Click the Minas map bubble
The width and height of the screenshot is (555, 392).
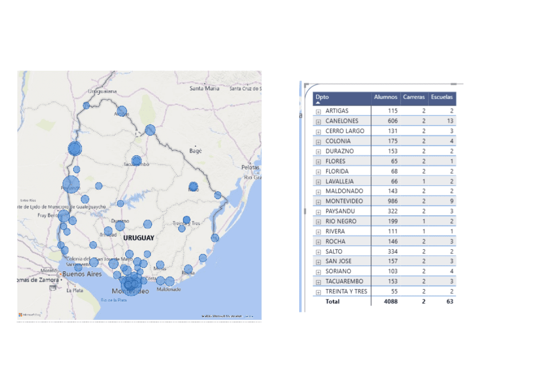coord(160,265)
